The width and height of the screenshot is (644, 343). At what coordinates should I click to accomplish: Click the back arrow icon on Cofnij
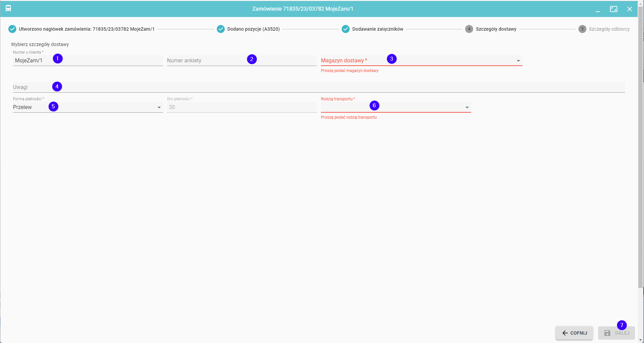[565, 333]
